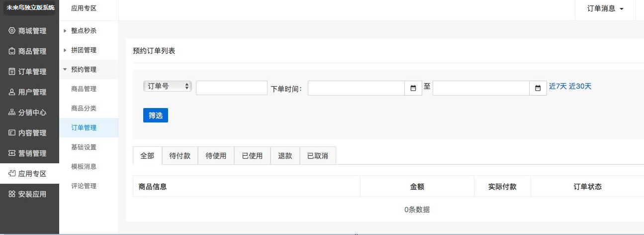The height and width of the screenshot is (235, 644).
Task: Switch to the 待付款 tab
Action: (x=180, y=156)
